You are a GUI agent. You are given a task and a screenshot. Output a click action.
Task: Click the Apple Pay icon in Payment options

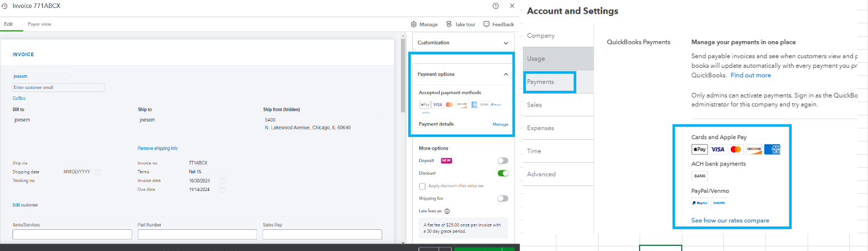click(425, 105)
